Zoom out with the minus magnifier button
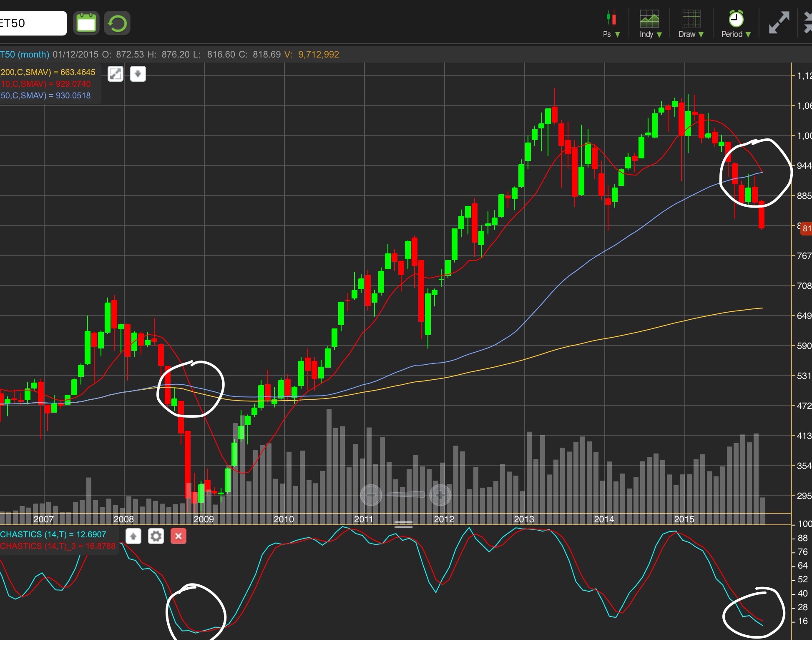The width and height of the screenshot is (812, 649). point(371,495)
